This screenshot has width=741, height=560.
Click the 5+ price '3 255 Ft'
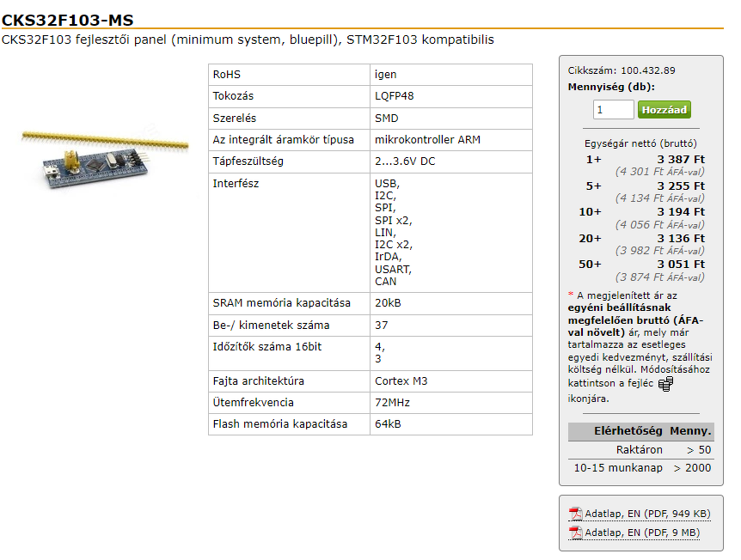(x=681, y=186)
